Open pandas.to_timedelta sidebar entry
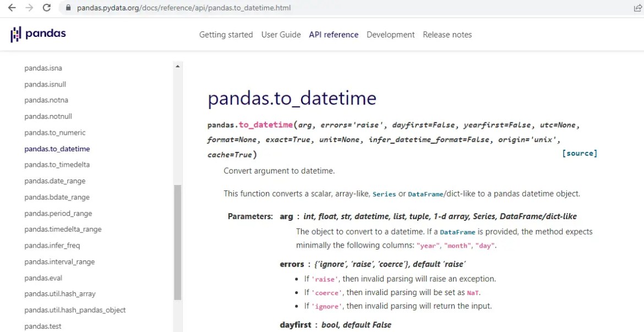The width and height of the screenshot is (644, 332). point(57,165)
